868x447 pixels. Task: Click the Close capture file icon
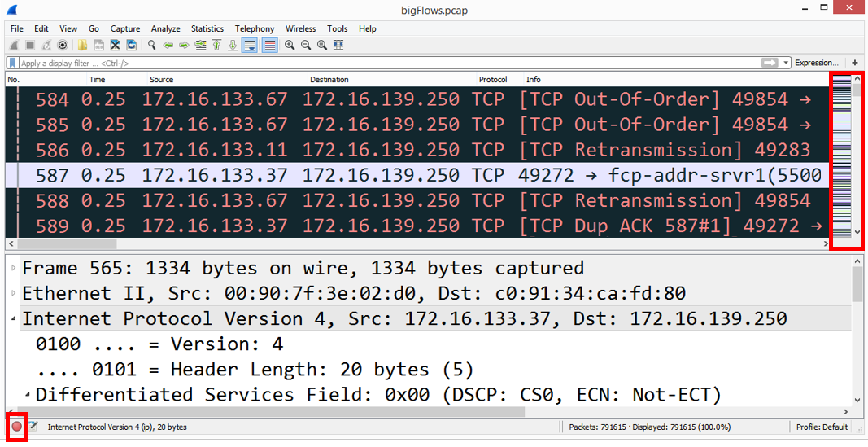116,46
